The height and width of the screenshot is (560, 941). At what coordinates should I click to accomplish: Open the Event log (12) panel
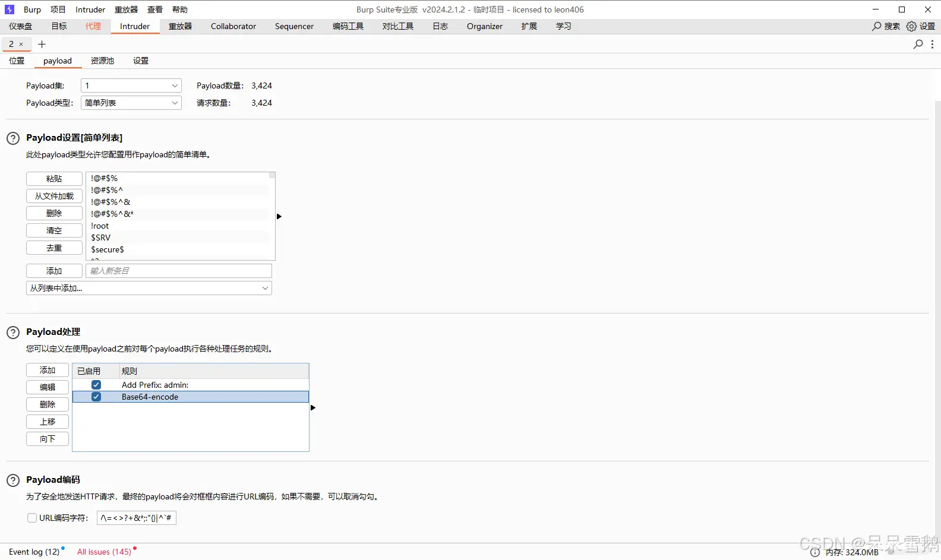[34, 552]
